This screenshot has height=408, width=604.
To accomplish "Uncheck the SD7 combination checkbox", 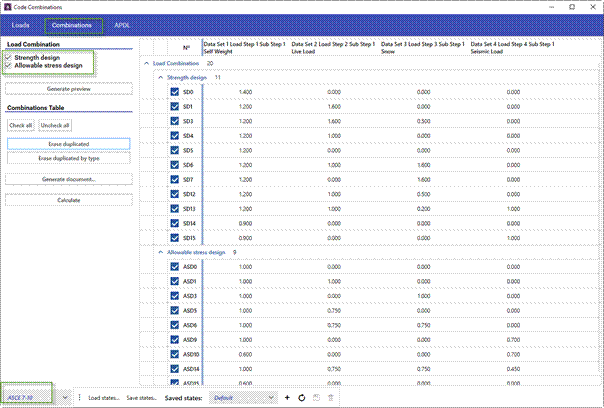I will [x=174, y=180].
